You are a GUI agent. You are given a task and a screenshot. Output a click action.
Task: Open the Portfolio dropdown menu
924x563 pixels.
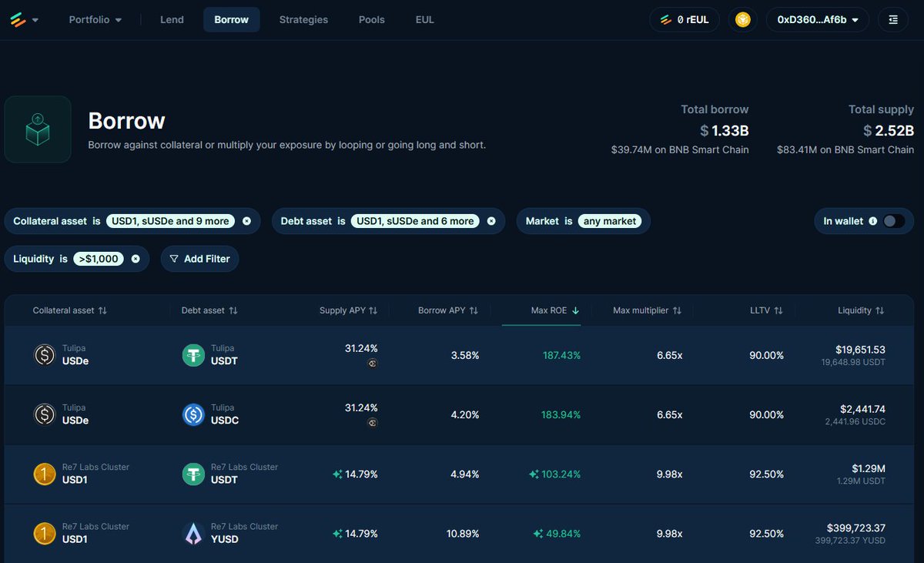point(95,20)
